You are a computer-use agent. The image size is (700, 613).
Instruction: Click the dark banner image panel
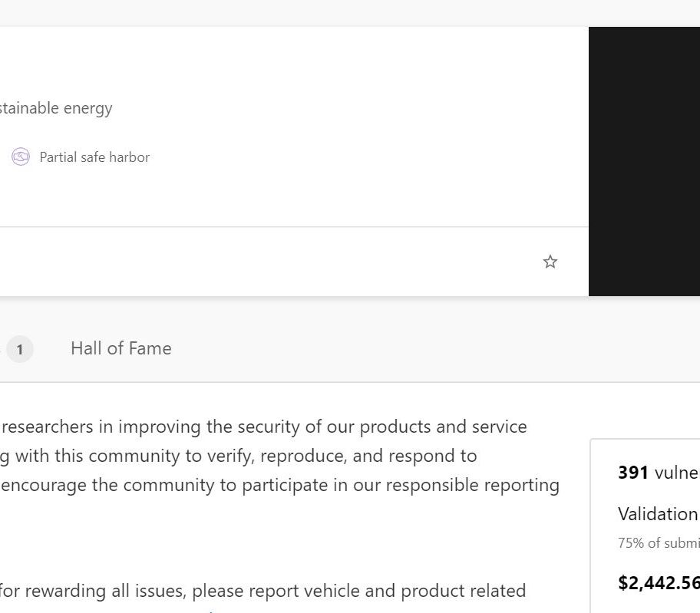click(644, 161)
